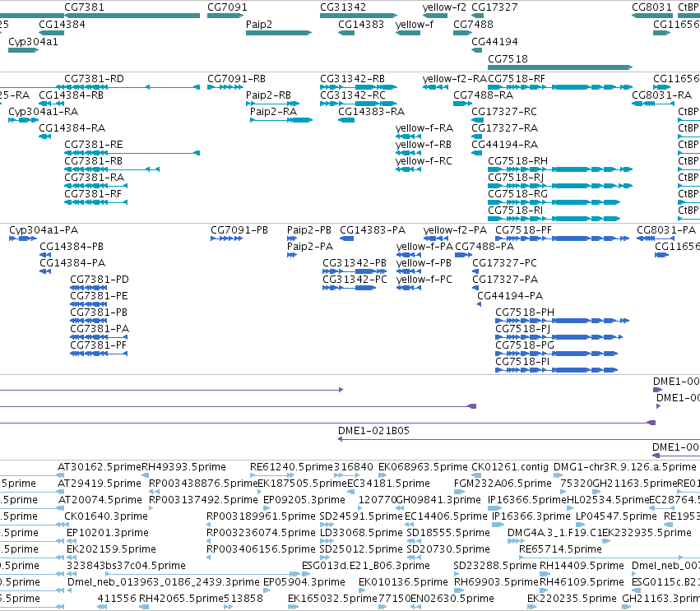Click EST EP10201.3prime
This screenshot has width=700, height=611.
tap(108, 533)
